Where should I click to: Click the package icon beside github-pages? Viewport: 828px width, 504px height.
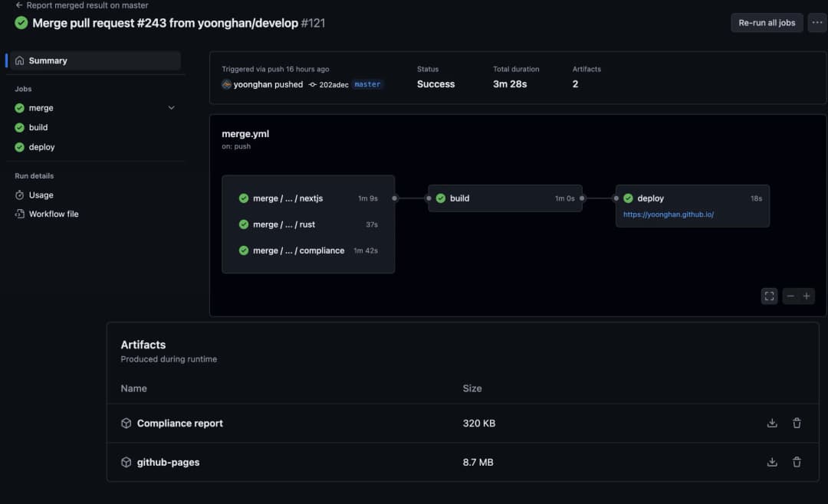click(x=126, y=462)
